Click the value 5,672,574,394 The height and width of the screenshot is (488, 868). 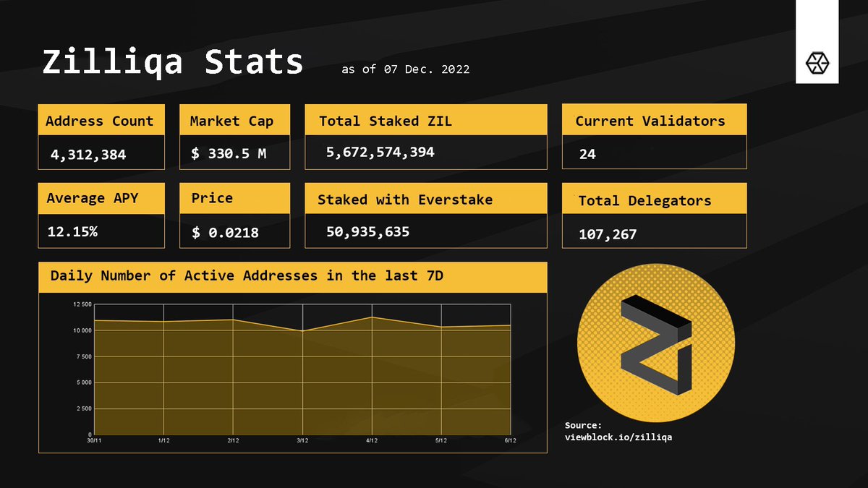380,153
